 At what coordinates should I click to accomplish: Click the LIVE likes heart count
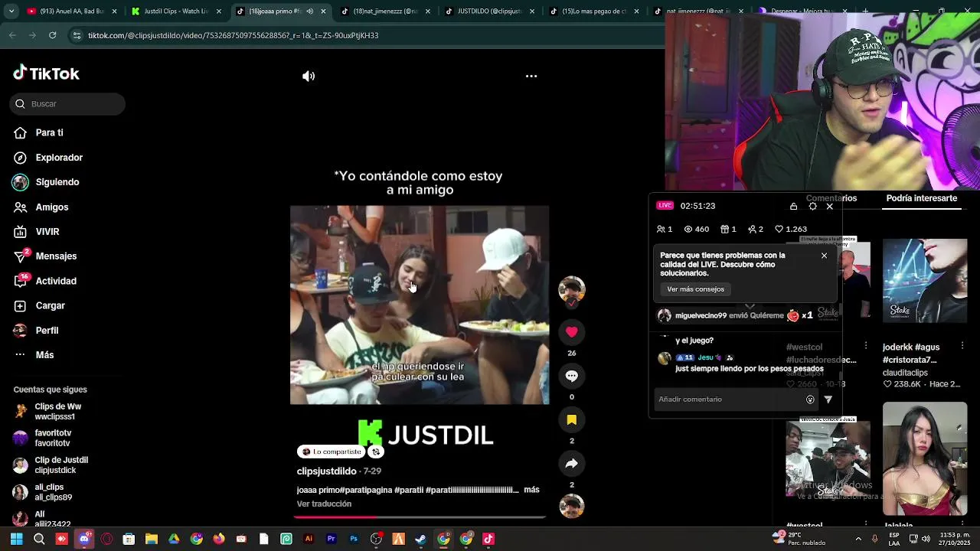[x=791, y=229]
